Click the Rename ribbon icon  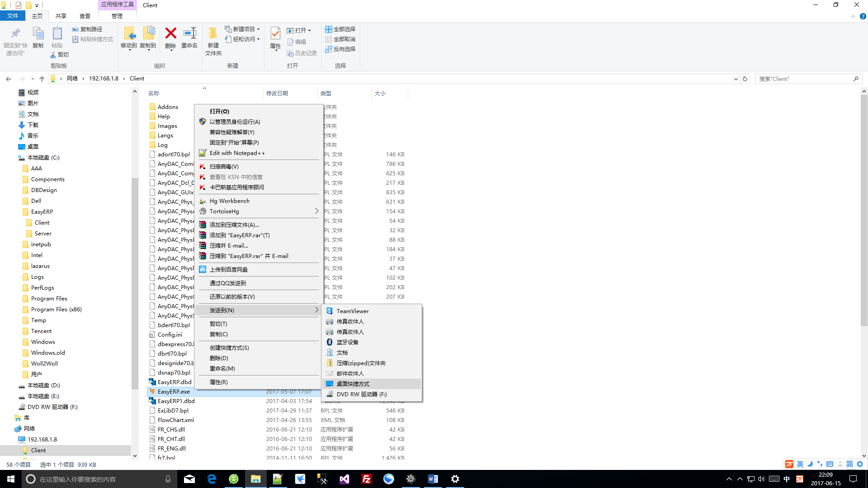[x=189, y=34]
